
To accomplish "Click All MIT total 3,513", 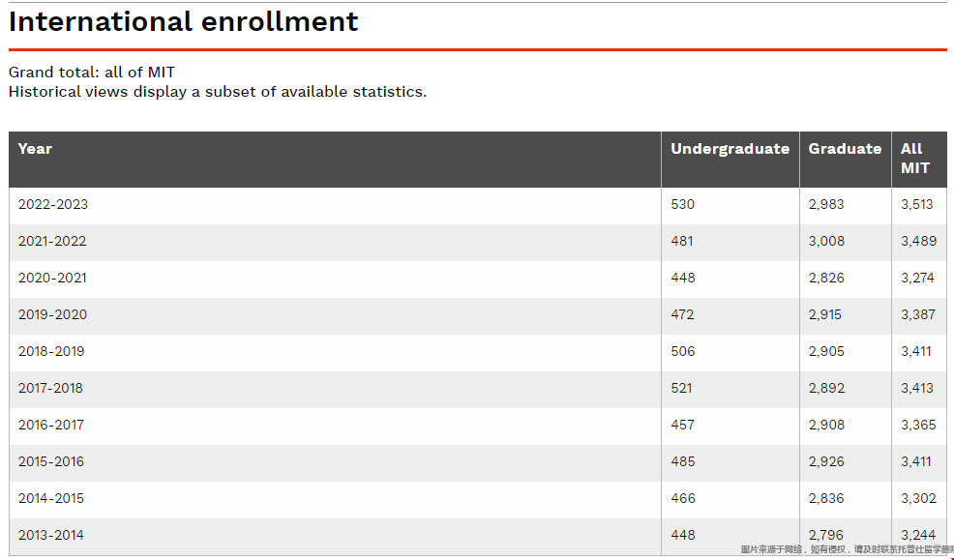I will [x=917, y=204].
